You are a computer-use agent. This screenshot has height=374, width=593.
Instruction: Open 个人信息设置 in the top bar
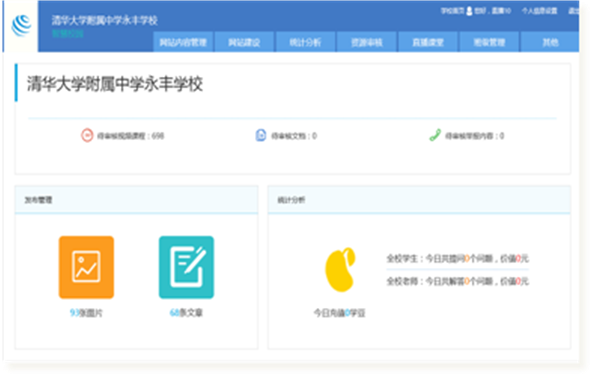click(540, 11)
